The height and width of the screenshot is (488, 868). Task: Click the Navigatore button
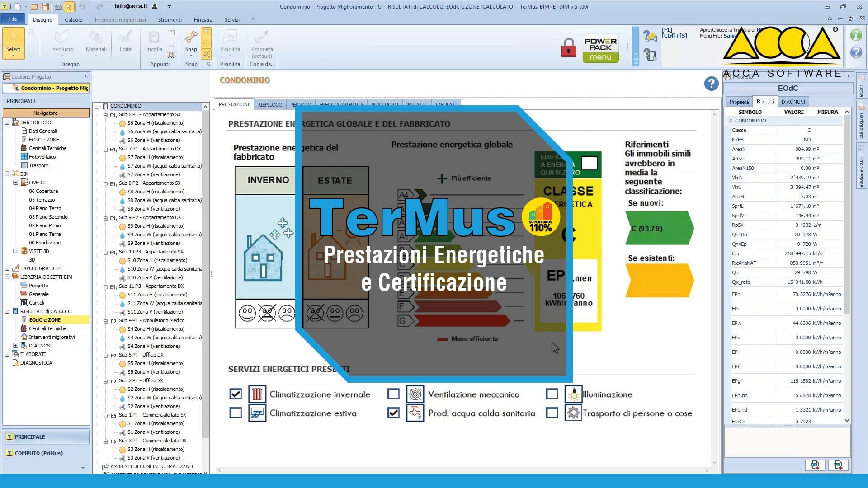pyautogui.click(x=46, y=113)
